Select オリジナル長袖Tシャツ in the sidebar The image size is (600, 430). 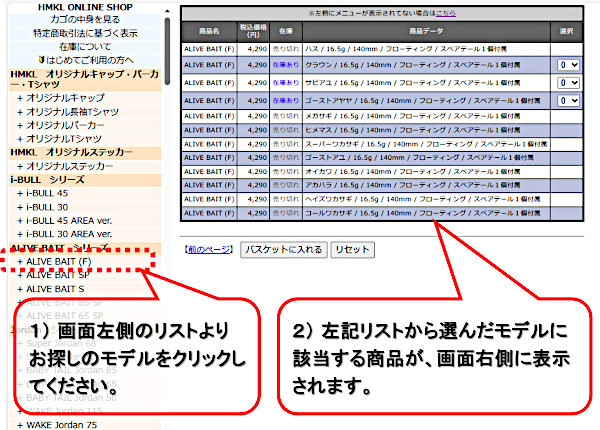pos(73,112)
